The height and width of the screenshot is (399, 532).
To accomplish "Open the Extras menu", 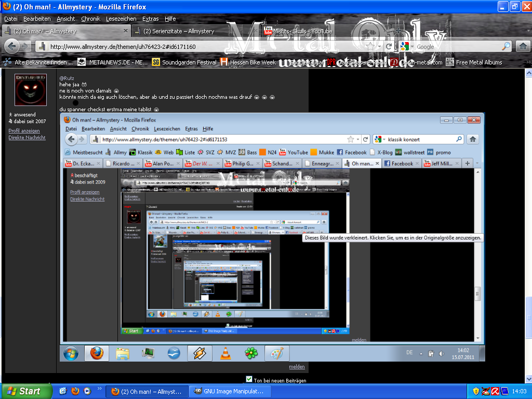I will point(150,19).
